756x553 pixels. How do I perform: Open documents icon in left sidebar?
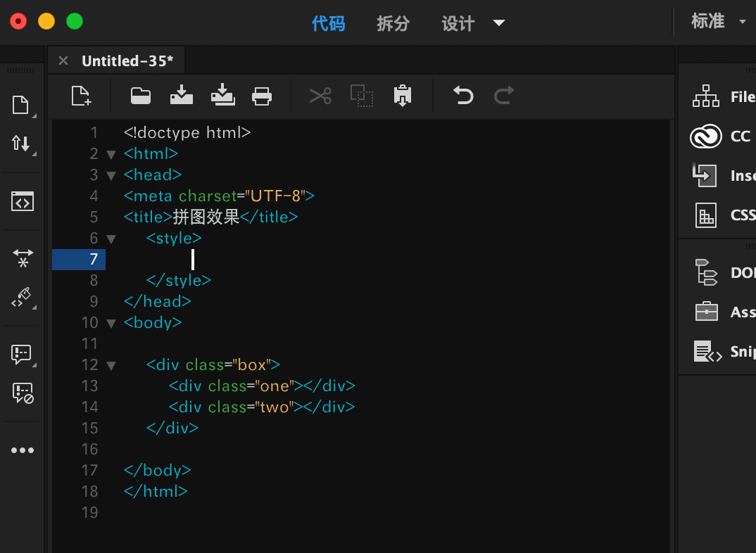click(x=20, y=105)
